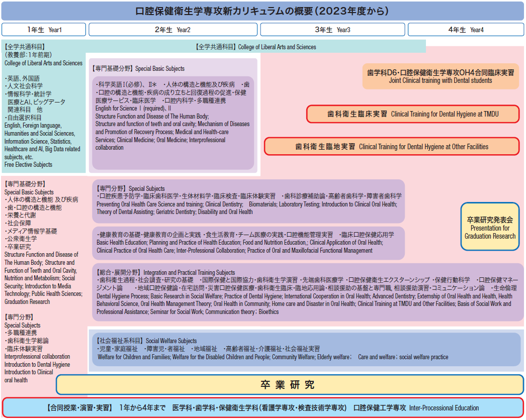Click the 歯科衛生臨床実習 at TMDU box
526x420 pixels.
click(413, 114)
